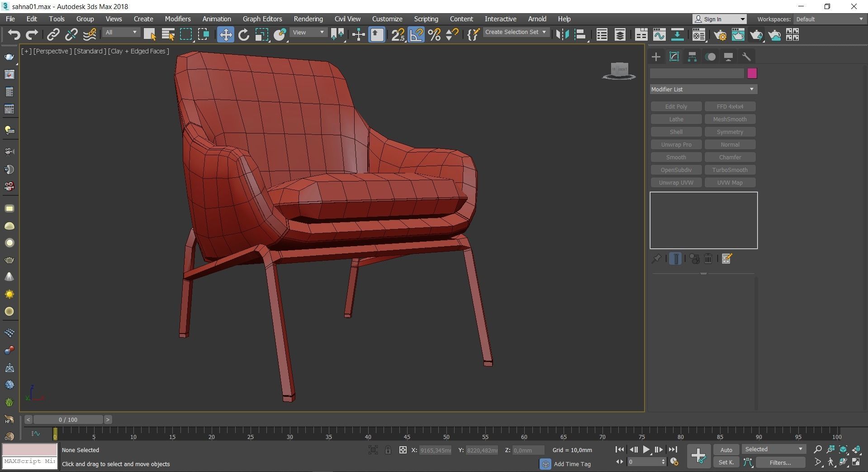868x472 pixels.
Task: Open the key Filters... button
Action: click(x=780, y=462)
